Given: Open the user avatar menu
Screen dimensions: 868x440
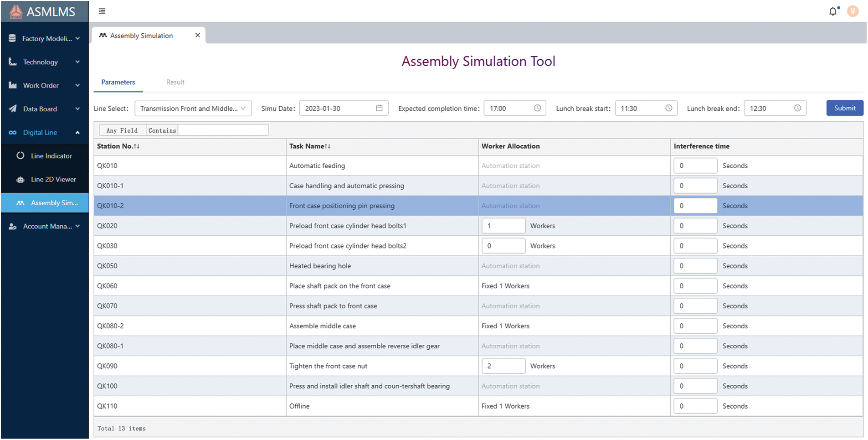Looking at the screenshot, I should tap(853, 11).
